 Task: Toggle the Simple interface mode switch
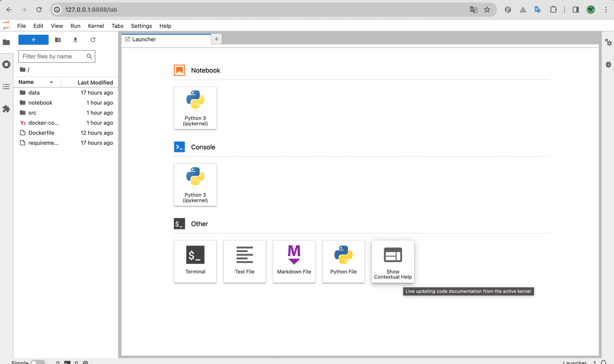point(38,362)
